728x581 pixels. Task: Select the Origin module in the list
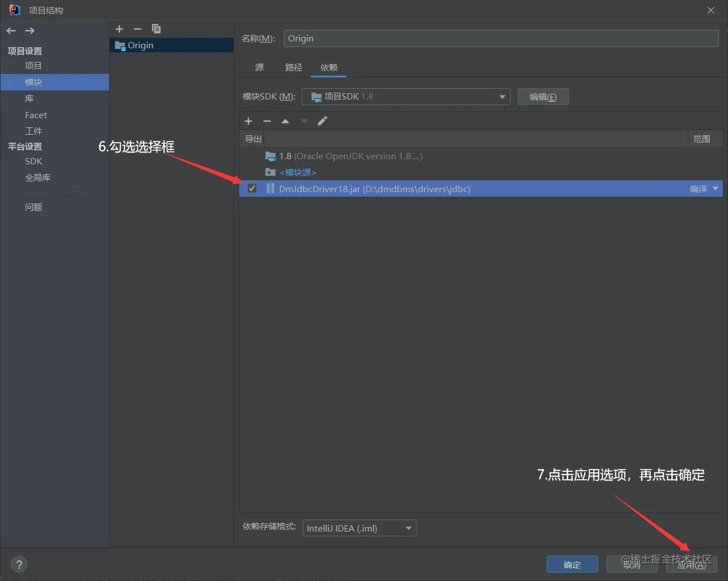[x=172, y=45]
